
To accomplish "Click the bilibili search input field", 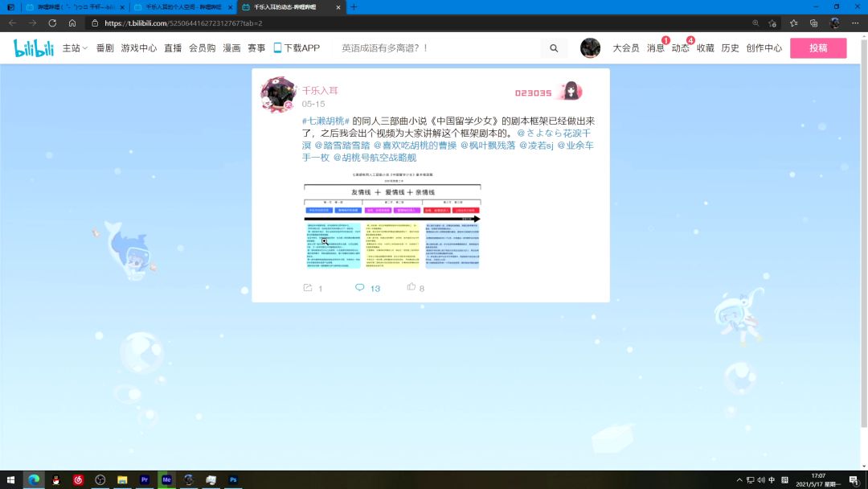I will coord(438,48).
